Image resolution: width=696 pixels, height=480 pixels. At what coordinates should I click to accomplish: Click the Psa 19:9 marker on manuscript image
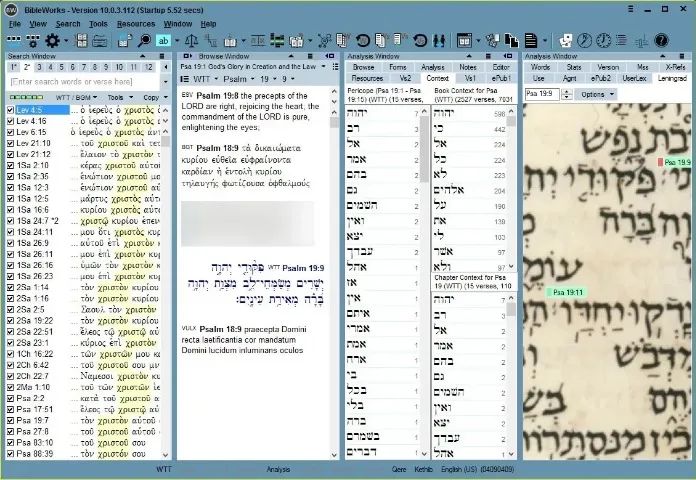coord(675,163)
